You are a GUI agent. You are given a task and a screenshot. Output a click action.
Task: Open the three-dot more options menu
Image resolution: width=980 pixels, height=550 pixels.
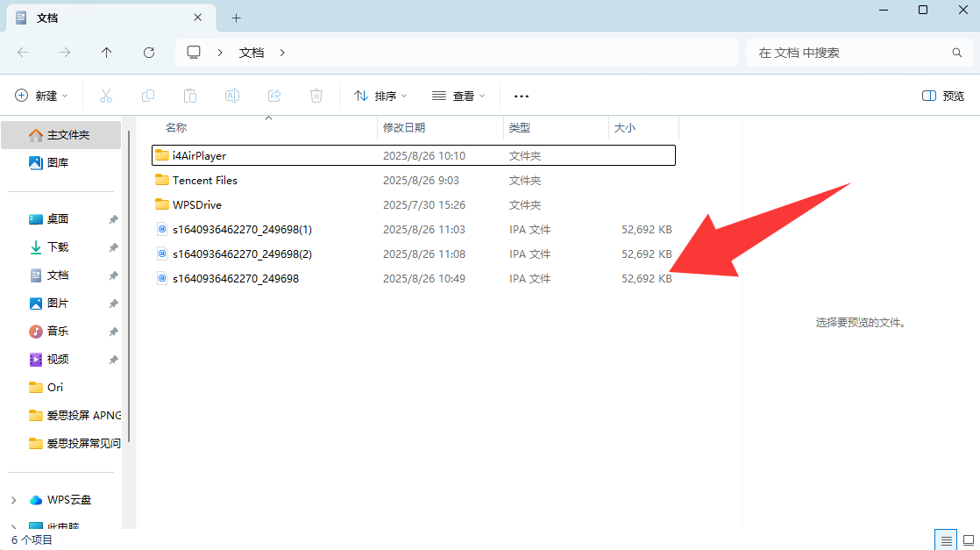tap(522, 96)
